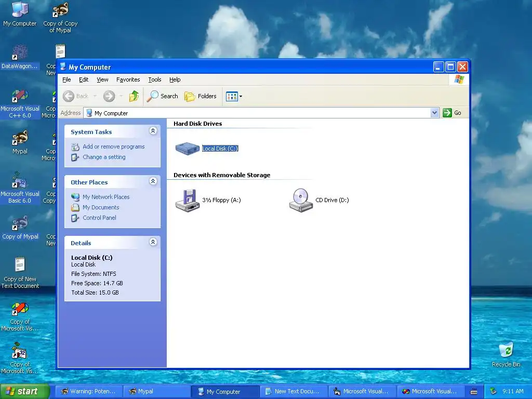Click the 9:11 AM clock
Image resolution: width=532 pixels, height=399 pixels.
(513, 391)
